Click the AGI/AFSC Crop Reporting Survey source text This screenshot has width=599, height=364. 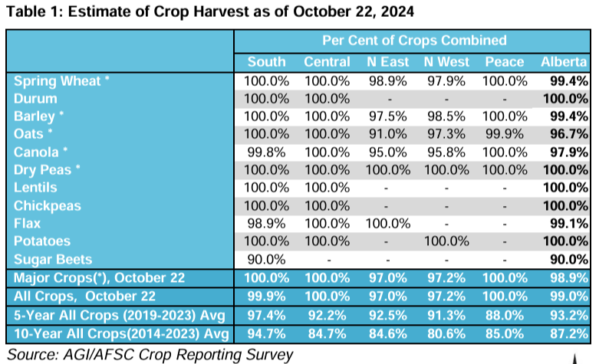[x=150, y=353]
